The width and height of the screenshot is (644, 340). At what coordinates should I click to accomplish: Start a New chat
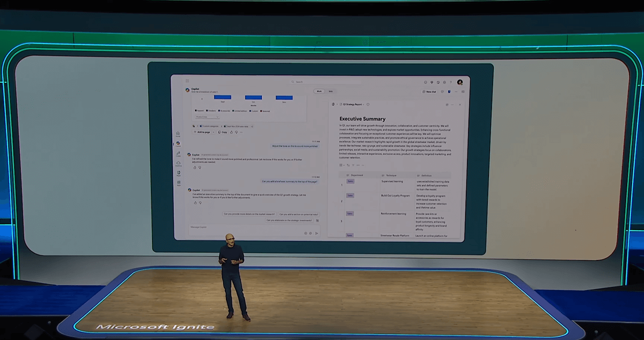429,92
